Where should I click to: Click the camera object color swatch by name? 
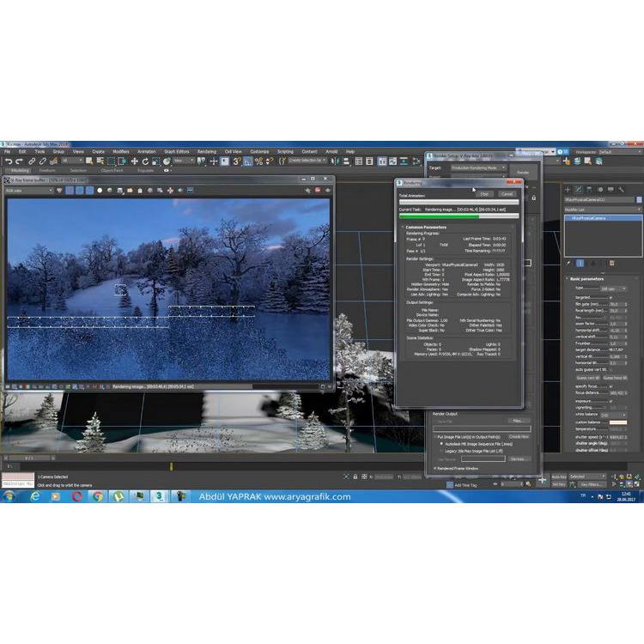(x=639, y=199)
